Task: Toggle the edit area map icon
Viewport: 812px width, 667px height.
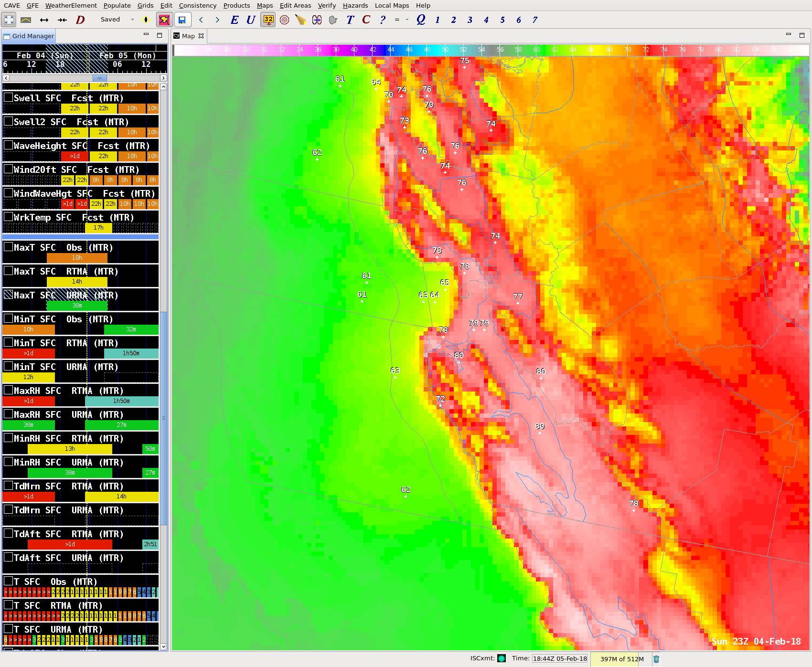Action: [164, 20]
